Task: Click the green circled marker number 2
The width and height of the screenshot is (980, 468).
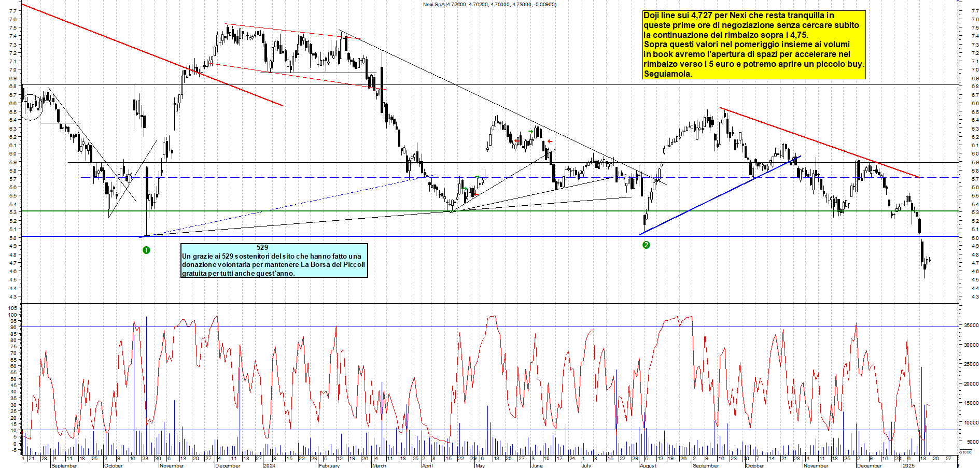Action: [646, 245]
